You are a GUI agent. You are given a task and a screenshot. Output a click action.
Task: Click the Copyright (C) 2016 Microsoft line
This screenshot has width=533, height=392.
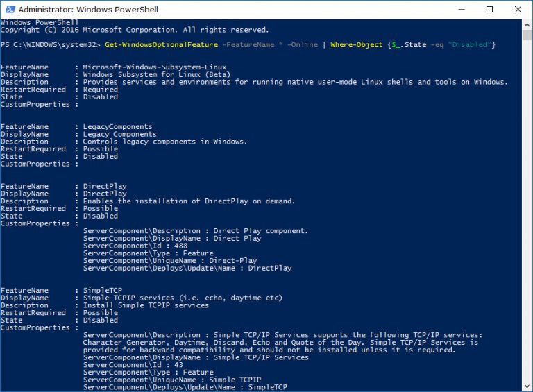click(135, 30)
